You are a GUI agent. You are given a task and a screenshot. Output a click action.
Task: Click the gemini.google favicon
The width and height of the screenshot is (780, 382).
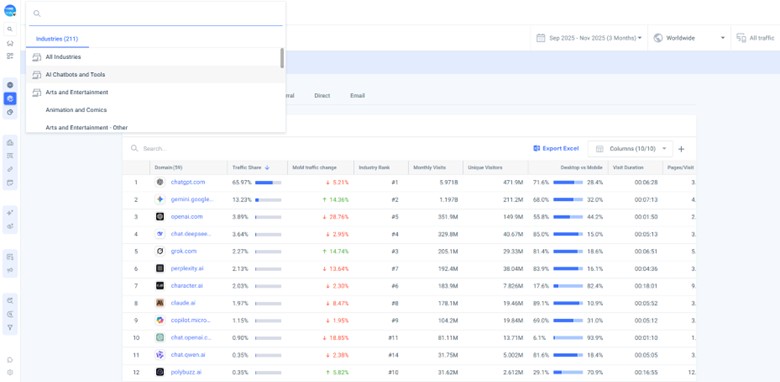tap(160, 199)
